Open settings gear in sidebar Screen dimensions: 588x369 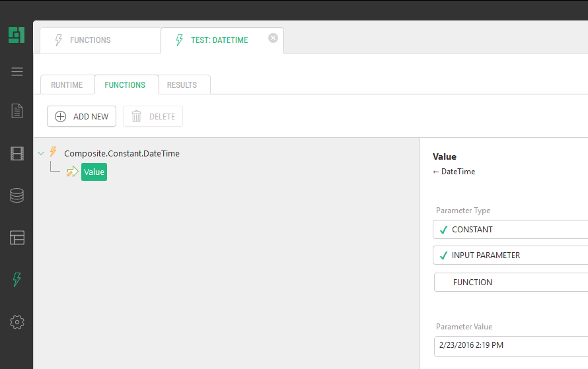[x=17, y=322]
